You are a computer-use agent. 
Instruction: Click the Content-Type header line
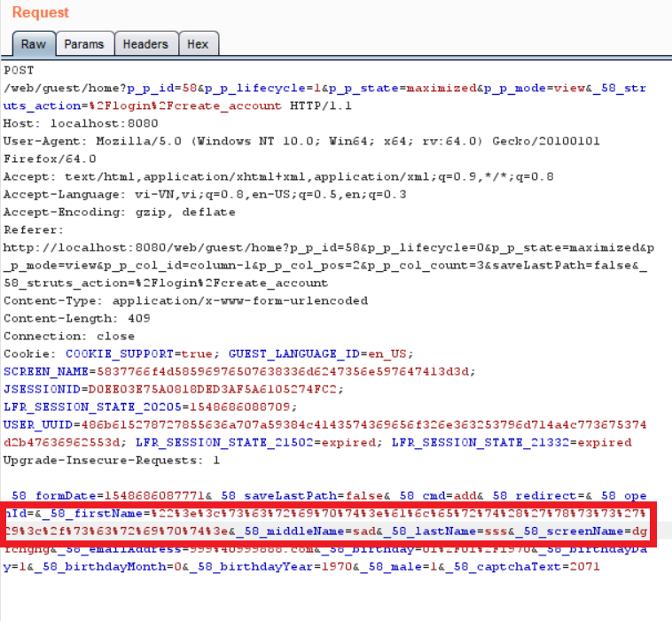(x=186, y=300)
